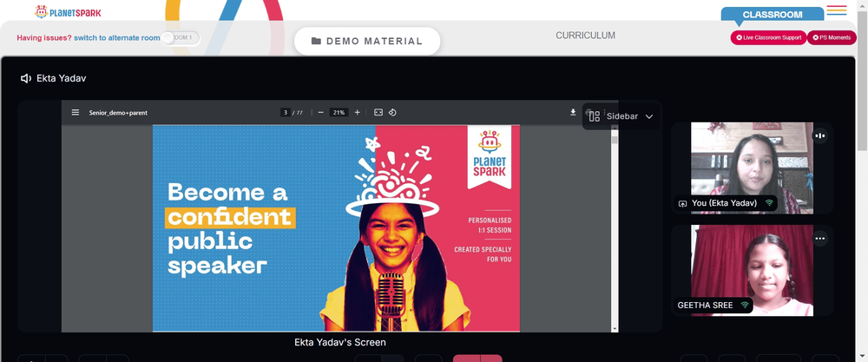Switch to the CLASSROOM tab

(x=773, y=15)
